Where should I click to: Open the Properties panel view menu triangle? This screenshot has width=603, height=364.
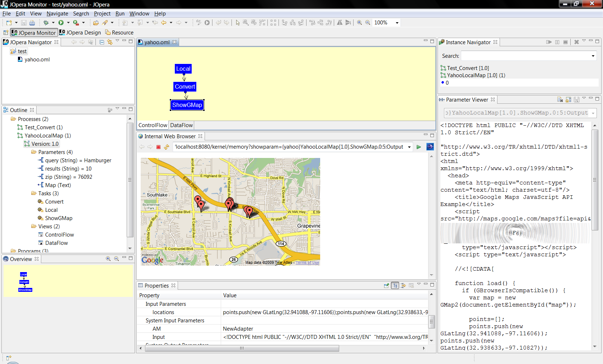[x=419, y=284]
